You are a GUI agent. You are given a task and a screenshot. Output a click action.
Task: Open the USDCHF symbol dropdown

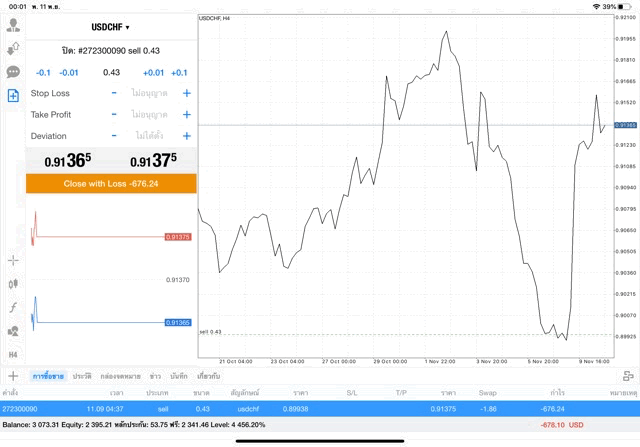(x=110, y=27)
